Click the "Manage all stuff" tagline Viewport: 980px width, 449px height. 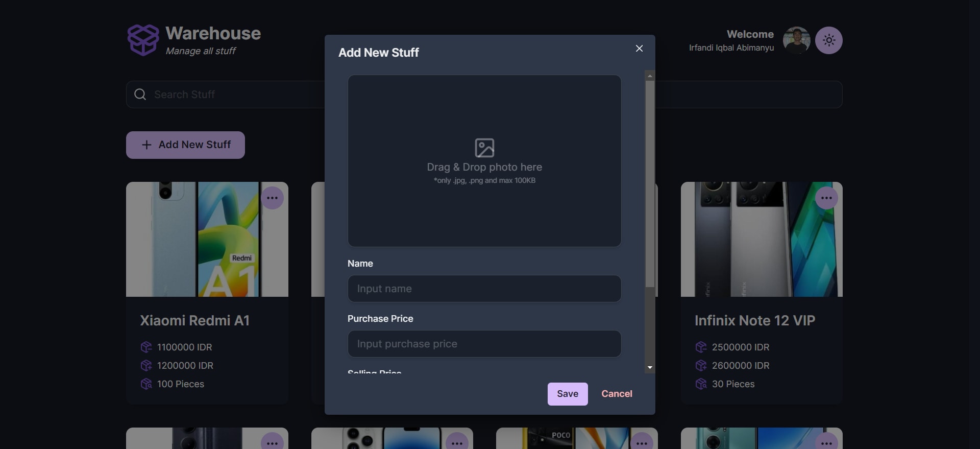pyautogui.click(x=201, y=51)
